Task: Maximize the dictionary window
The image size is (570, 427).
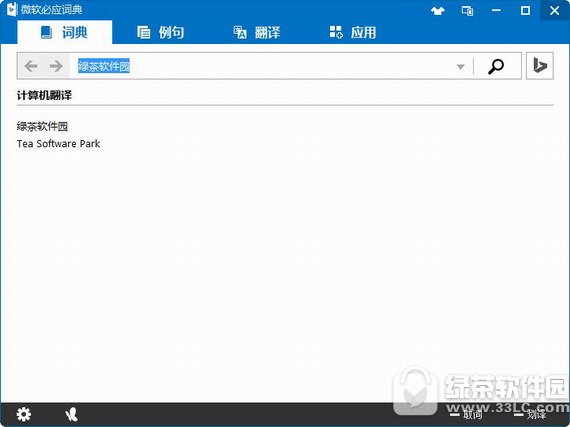Action: [525, 11]
